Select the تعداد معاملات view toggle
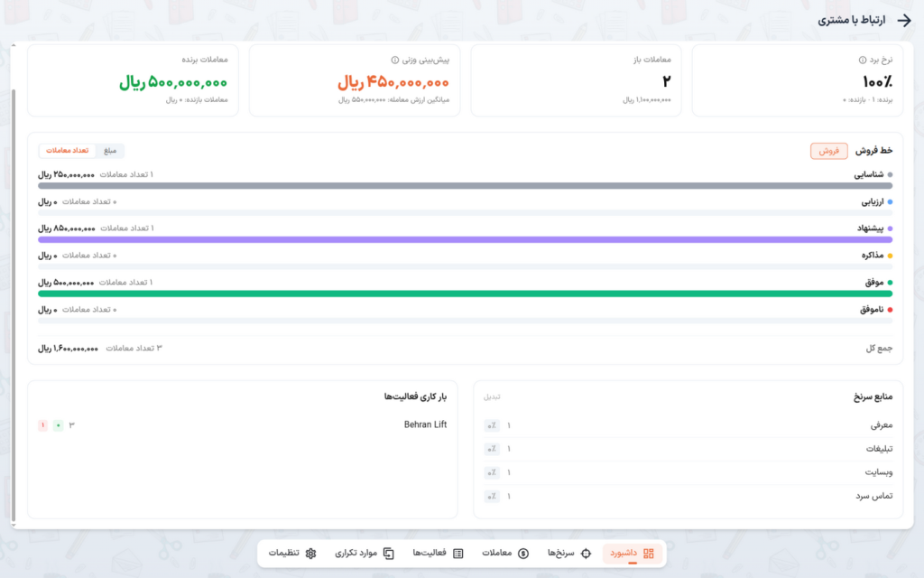This screenshot has height=578, width=924. pyautogui.click(x=67, y=151)
